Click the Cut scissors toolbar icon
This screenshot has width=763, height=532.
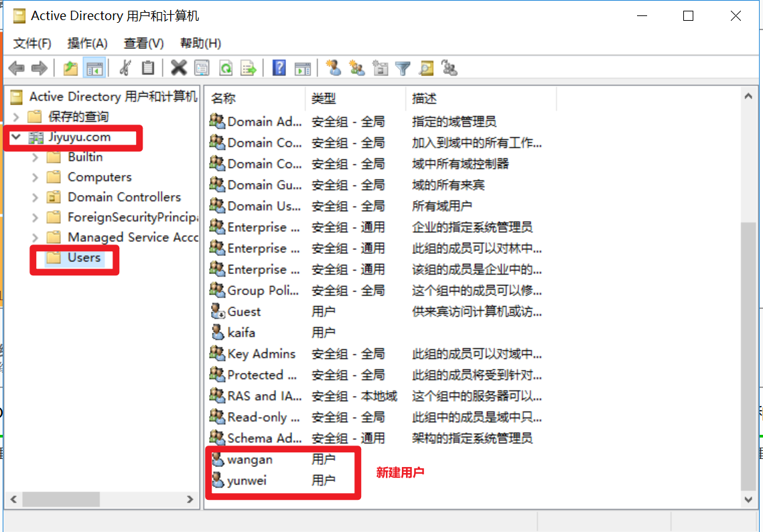125,68
